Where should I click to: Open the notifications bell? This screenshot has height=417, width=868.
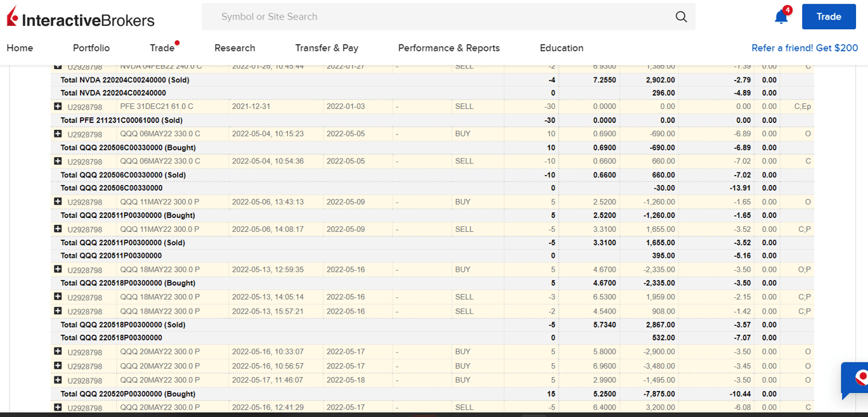(781, 17)
